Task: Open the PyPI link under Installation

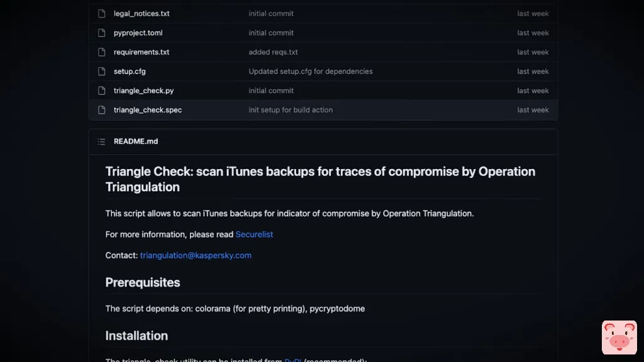Action: click(x=292, y=360)
